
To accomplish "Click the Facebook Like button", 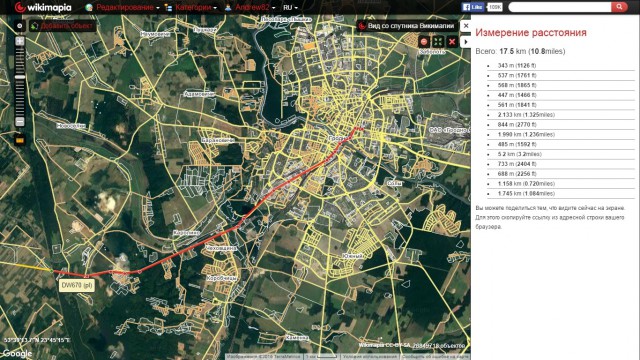I will (473, 7).
